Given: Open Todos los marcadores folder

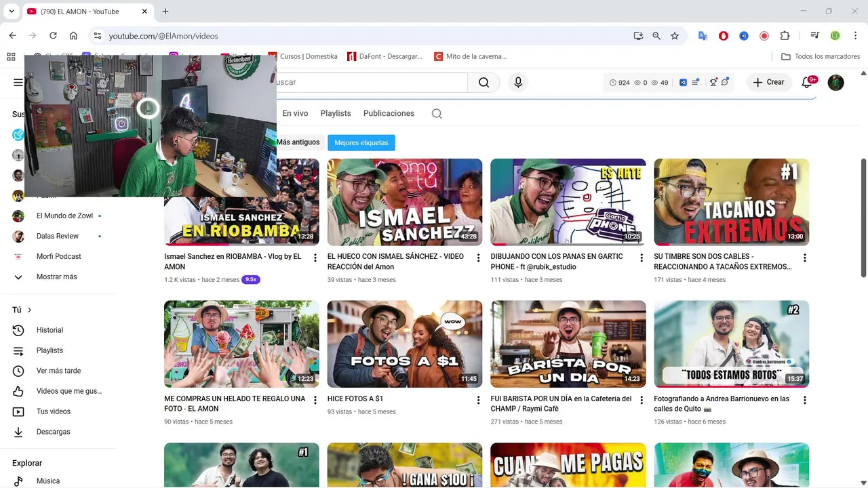Looking at the screenshot, I should point(821,56).
